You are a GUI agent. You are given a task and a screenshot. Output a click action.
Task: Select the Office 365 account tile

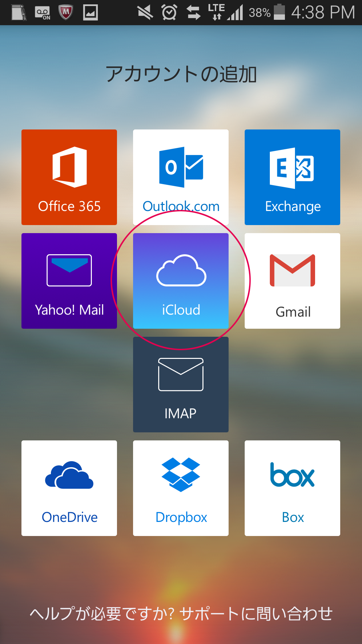click(69, 177)
